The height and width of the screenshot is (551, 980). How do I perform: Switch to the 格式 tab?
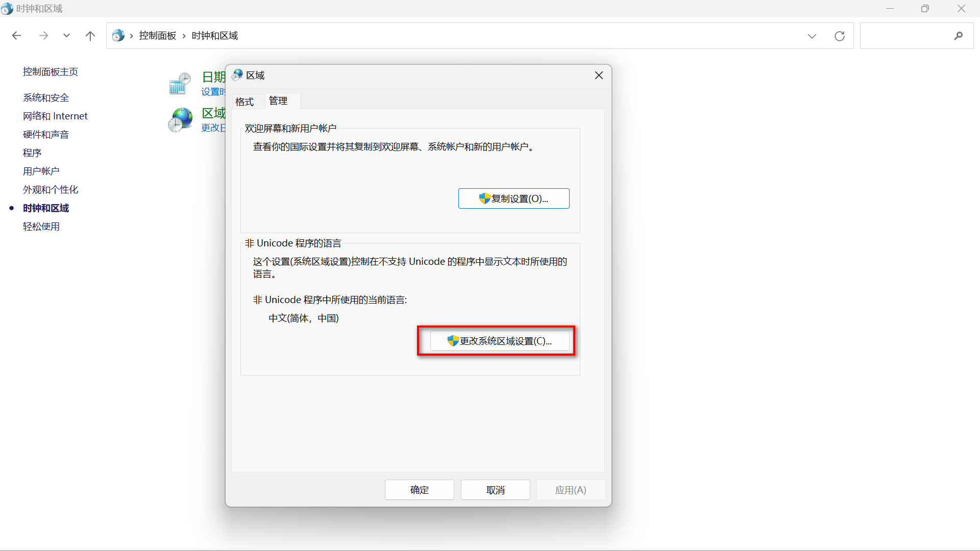click(244, 102)
